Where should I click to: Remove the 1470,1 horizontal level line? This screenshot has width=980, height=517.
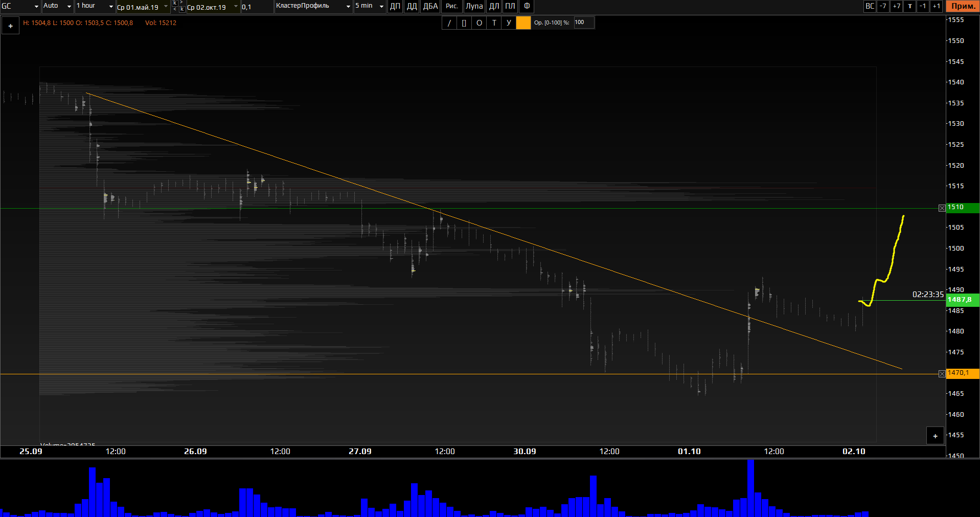[x=942, y=374]
